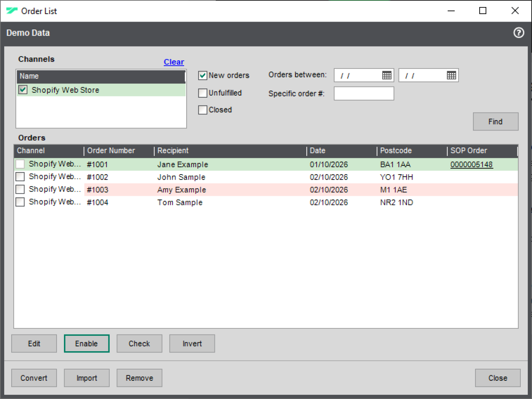The image size is (532, 399).
Task: Open SOP order 0000005148 link
Action: pos(471,165)
